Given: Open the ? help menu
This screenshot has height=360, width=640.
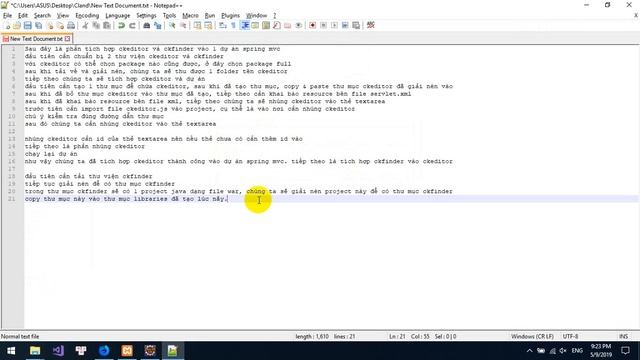Looking at the screenshot, I should 275,16.
